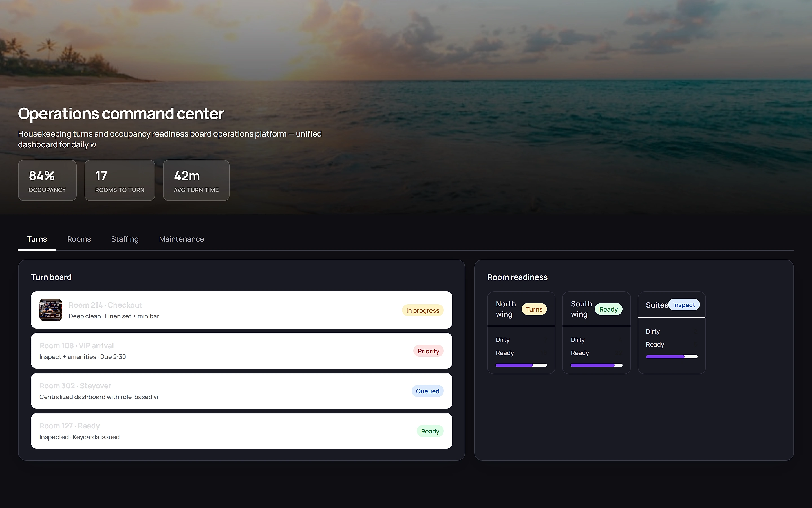This screenshot has width=812, height=508.
Task: Click the Ready row in South wing
Action: click(x=596, y=353)
